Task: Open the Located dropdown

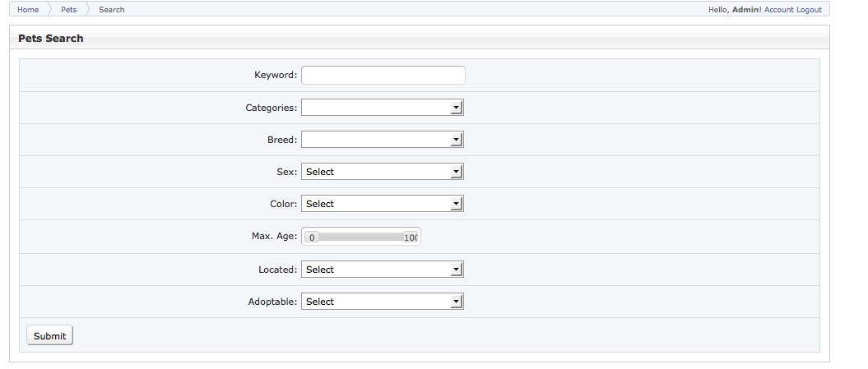Action: (x=383, y=270)
